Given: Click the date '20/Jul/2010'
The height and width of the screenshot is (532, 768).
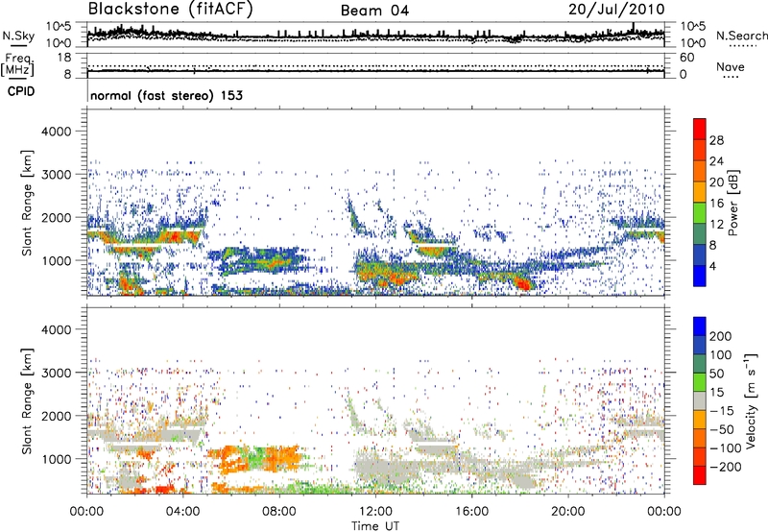Looking at the screenshot, I should (x=616, y=10).
